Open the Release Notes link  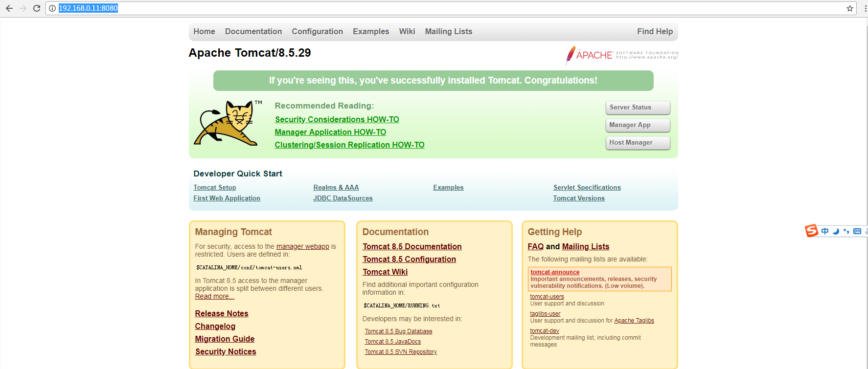(x=222, y=314)
